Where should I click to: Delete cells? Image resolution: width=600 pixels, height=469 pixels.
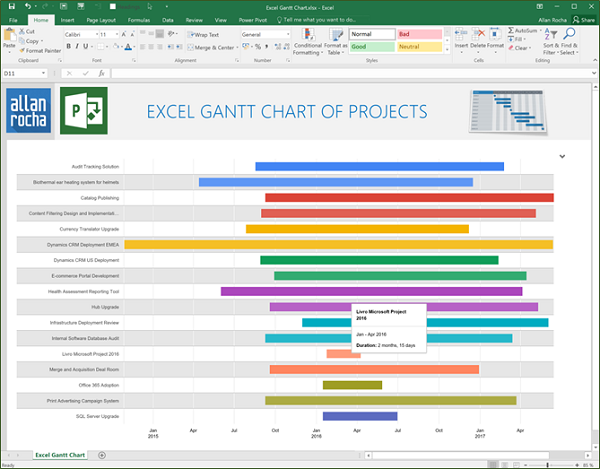[478, 40]
